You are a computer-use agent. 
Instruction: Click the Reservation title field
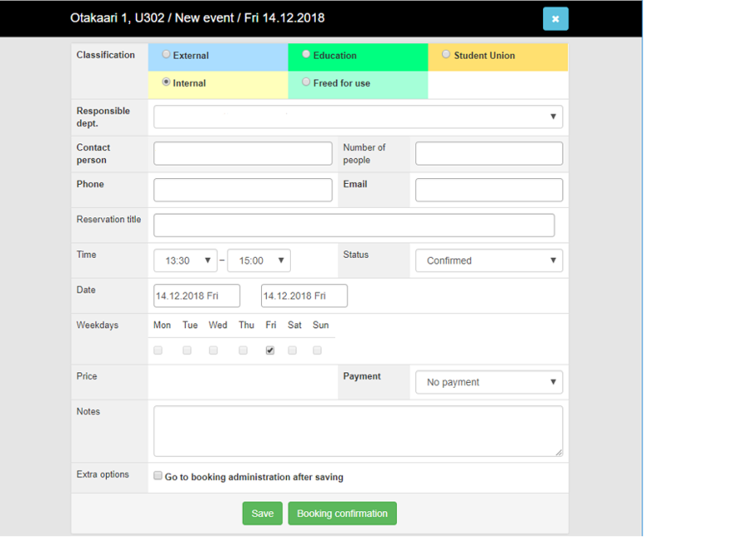point(354,225)
